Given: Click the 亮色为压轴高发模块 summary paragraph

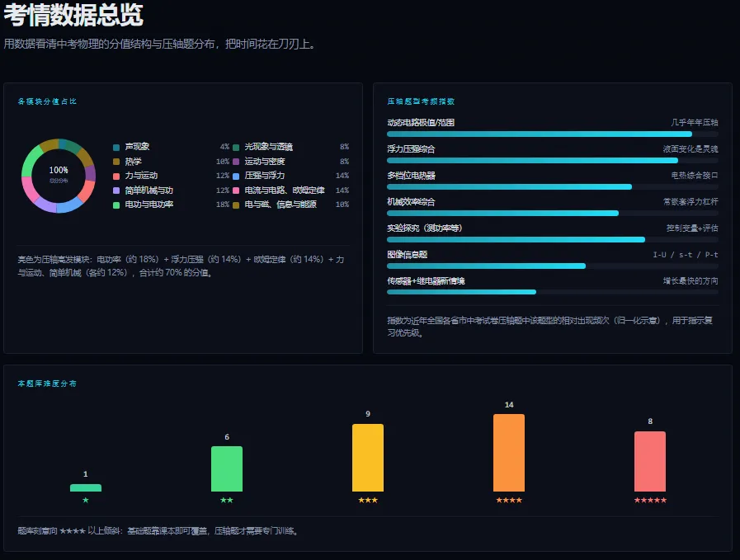Looking at the screenshot, I should [x=181, y=266].
